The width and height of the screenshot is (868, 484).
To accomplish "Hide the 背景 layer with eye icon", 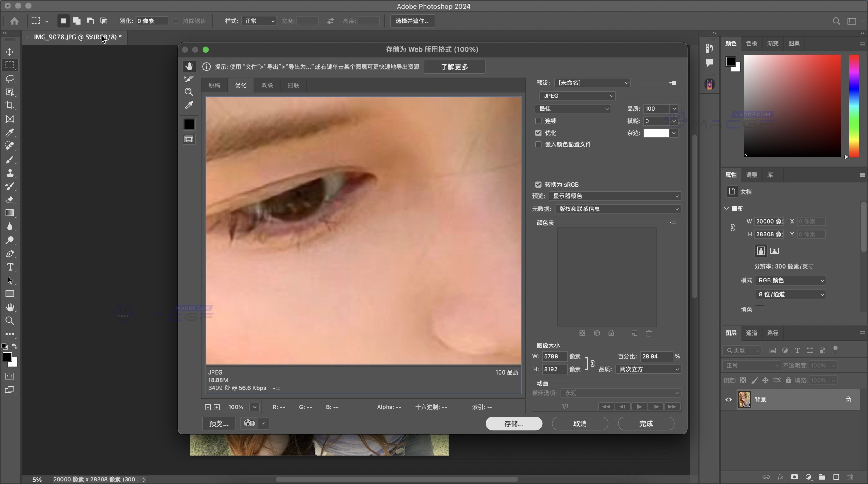I will [x=729, y=400].
